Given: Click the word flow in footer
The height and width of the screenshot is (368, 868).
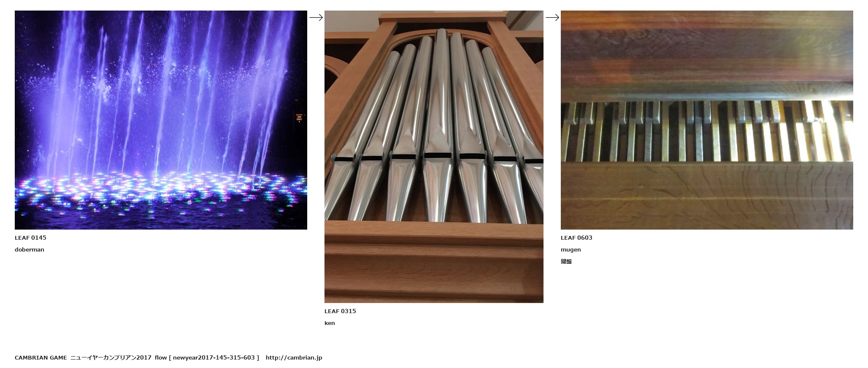Looking at the screenshot, I should click(x=161, y=357).
